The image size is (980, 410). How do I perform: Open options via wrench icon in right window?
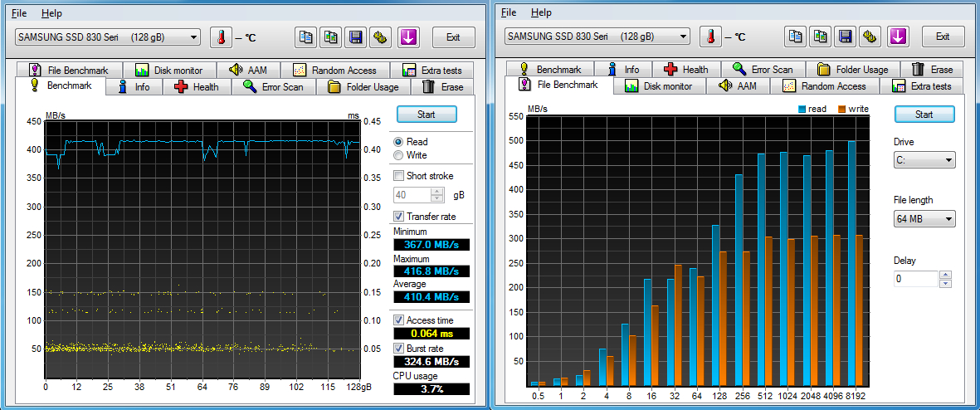(x=870, y=37)
